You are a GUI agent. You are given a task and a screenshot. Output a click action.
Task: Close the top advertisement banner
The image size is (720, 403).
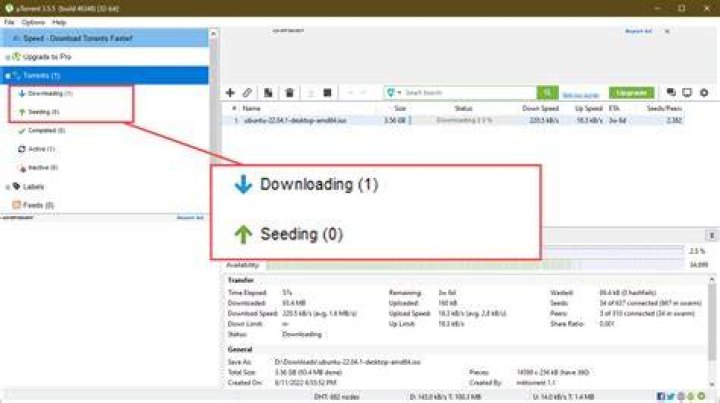point(667,31)
